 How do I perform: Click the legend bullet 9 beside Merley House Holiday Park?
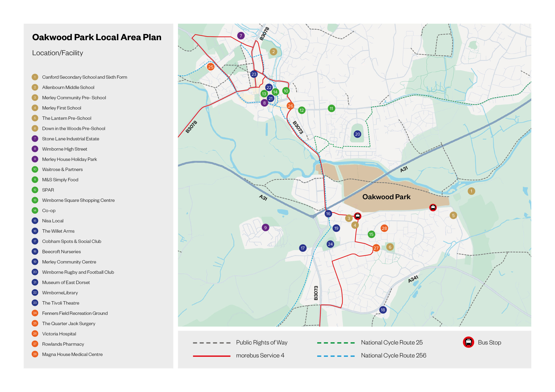(x=35, y=159)
